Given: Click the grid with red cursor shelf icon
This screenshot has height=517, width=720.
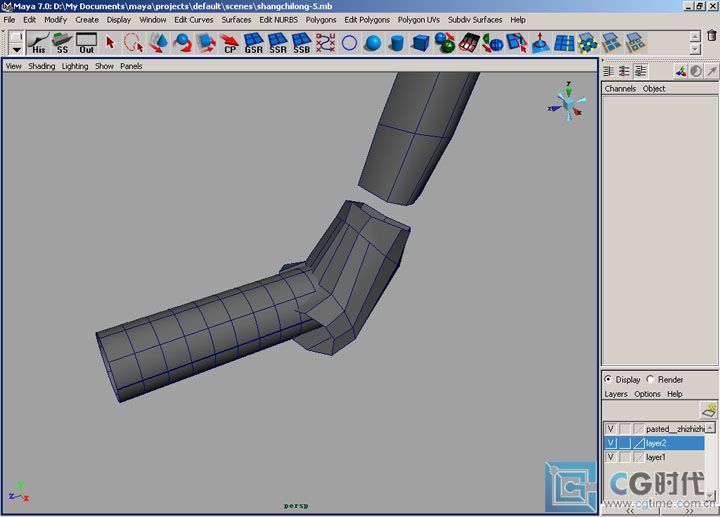Looking at the screenshot, I should [517, 43].
